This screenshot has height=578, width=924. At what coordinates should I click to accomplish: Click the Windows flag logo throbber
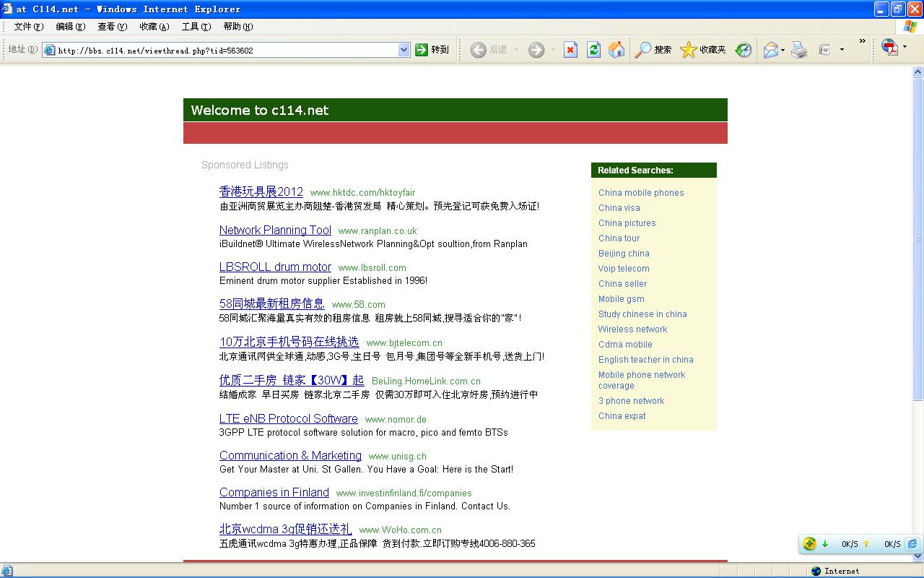(910, 27)
